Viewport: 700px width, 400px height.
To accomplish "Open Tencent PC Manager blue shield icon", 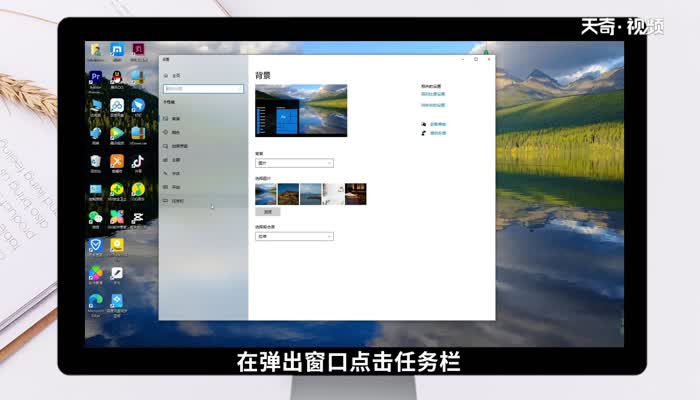I will (x=96, y=246).
